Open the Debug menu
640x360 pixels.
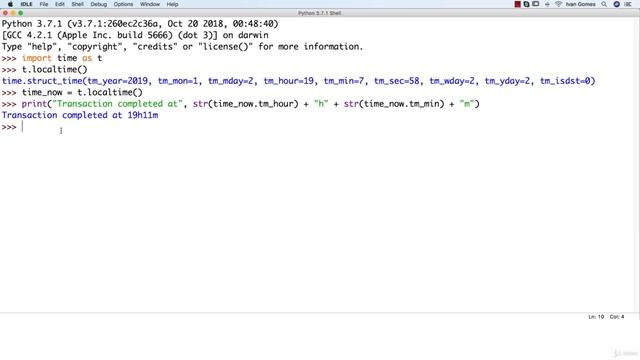pyautogui.click(x=98, y=4)
